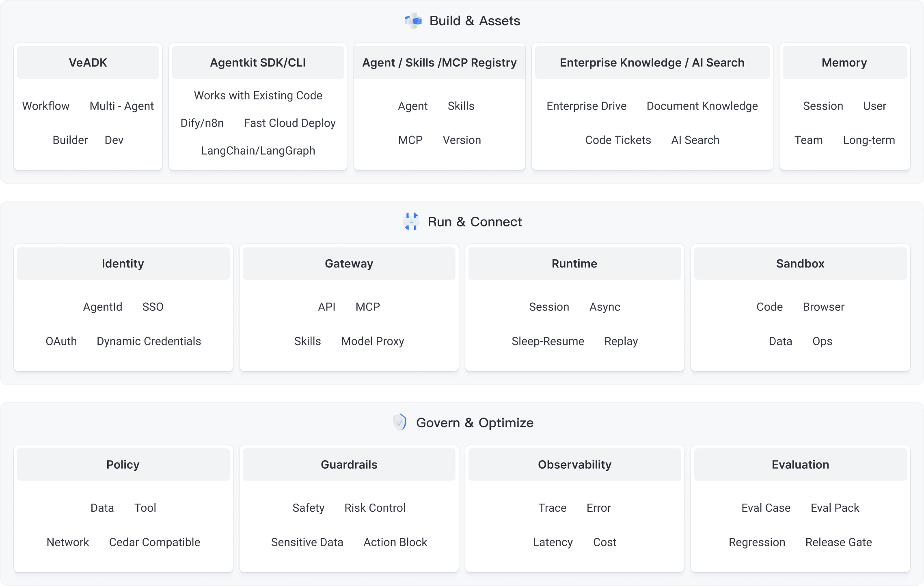Click the Build & Assets cube icon
This screenshot has width=924, height=586.
[413, 21]
